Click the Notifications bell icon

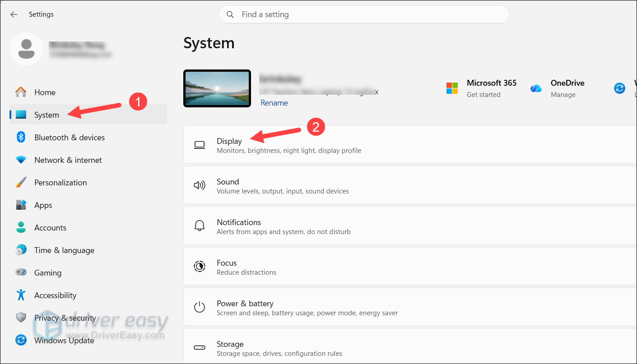click(200, 226)
